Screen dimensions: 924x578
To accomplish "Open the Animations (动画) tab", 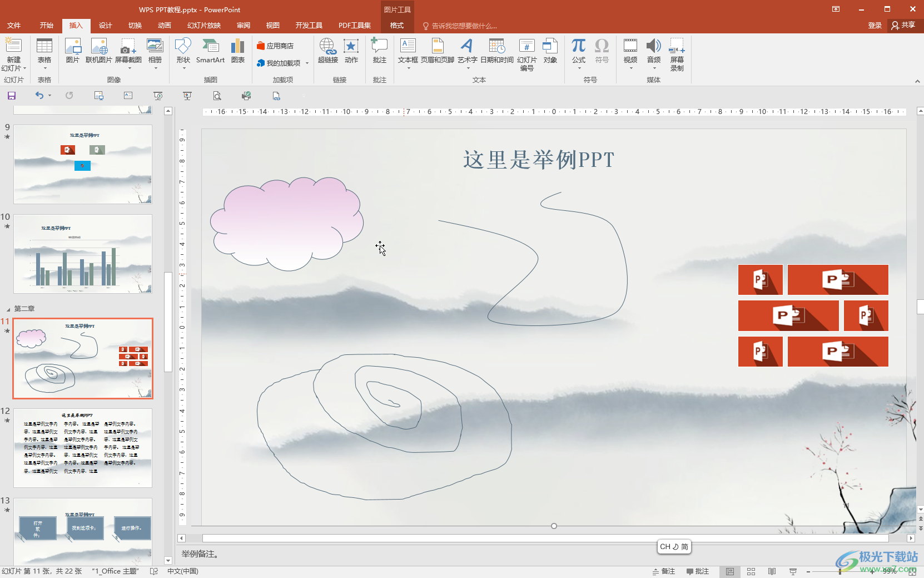I will (164, 26).
